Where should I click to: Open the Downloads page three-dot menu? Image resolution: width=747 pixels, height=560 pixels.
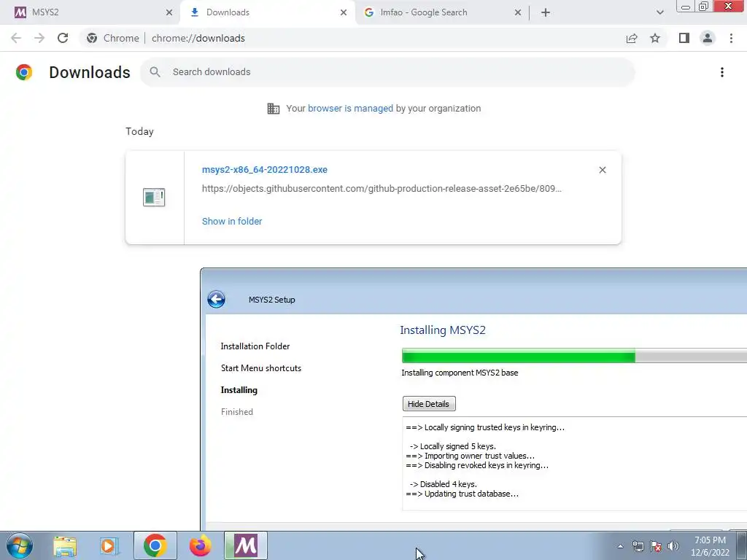pos(721,72)
